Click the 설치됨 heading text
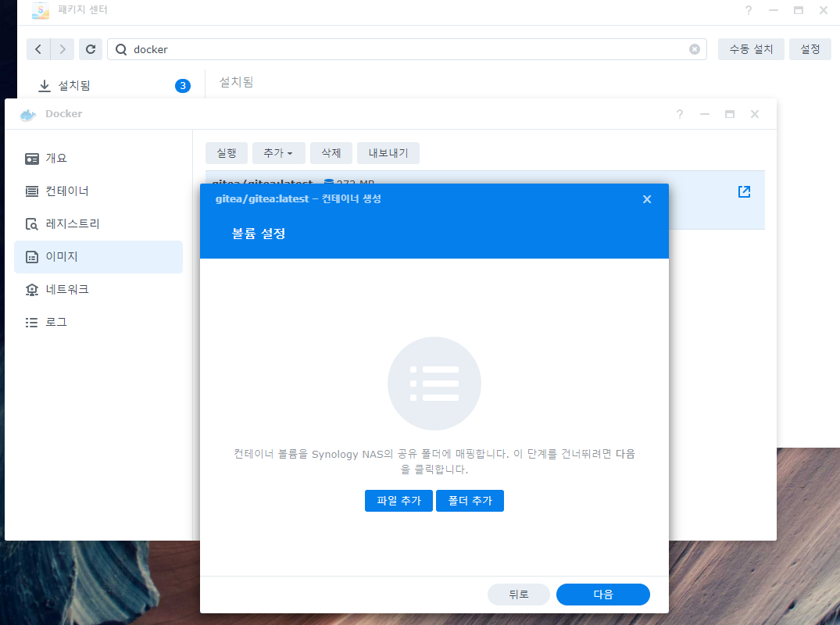 pyautogui.click(x=236, y=82)
